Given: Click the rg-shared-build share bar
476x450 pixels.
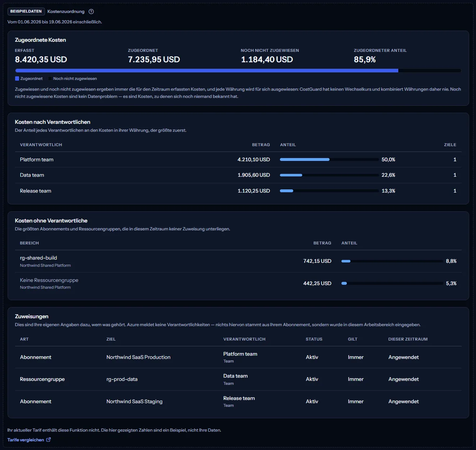Looking at the screenshot, I should (392, 261).
